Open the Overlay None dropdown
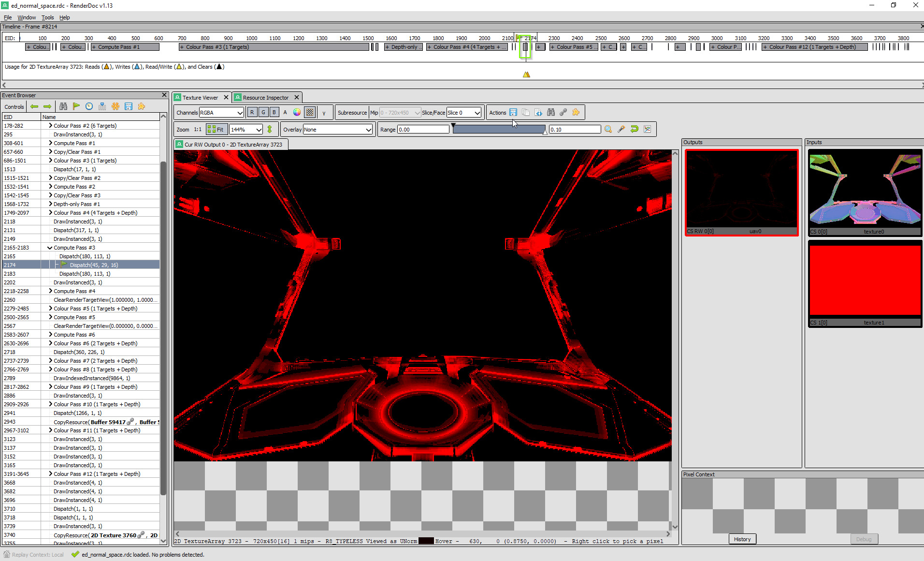Image resolution: width=924 pixels, height=561 pixels. 338,129
